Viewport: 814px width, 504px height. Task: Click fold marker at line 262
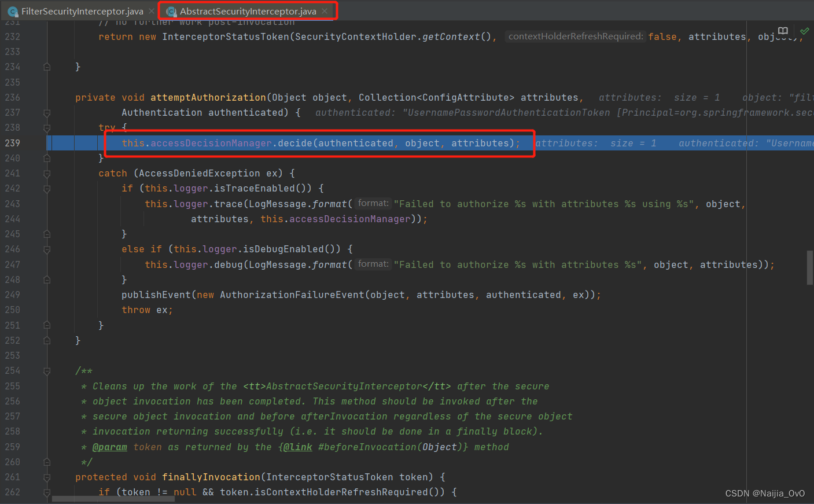[x=47, y=492]
